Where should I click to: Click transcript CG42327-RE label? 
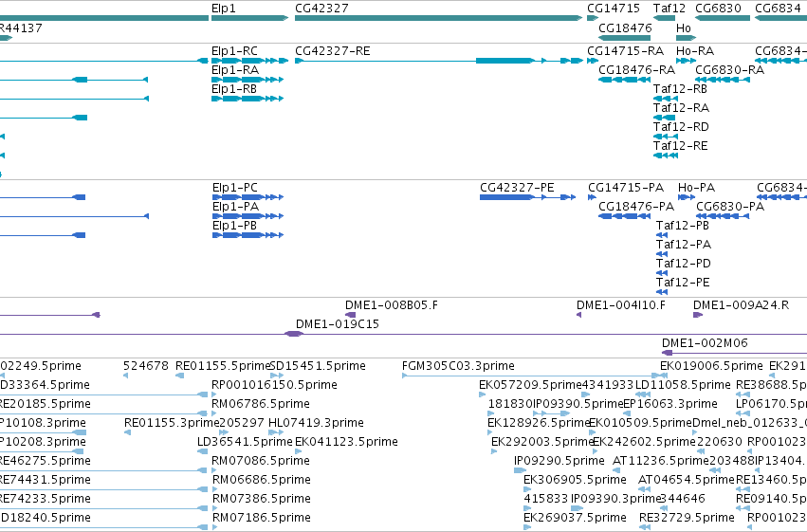(x=333, y=51)
